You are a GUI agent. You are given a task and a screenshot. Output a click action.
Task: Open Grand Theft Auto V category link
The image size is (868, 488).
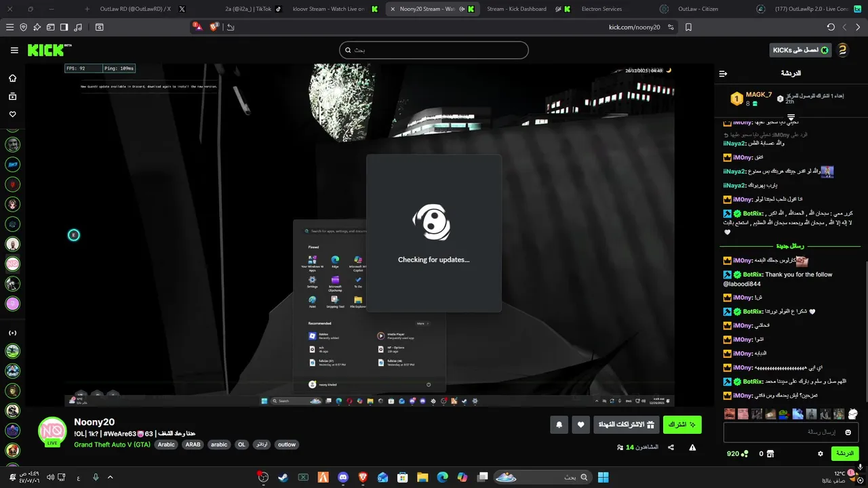pos(112,445)
